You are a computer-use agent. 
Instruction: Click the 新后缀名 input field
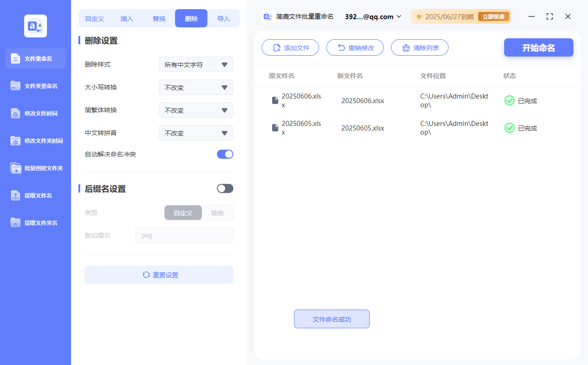[x=184, y=235]
